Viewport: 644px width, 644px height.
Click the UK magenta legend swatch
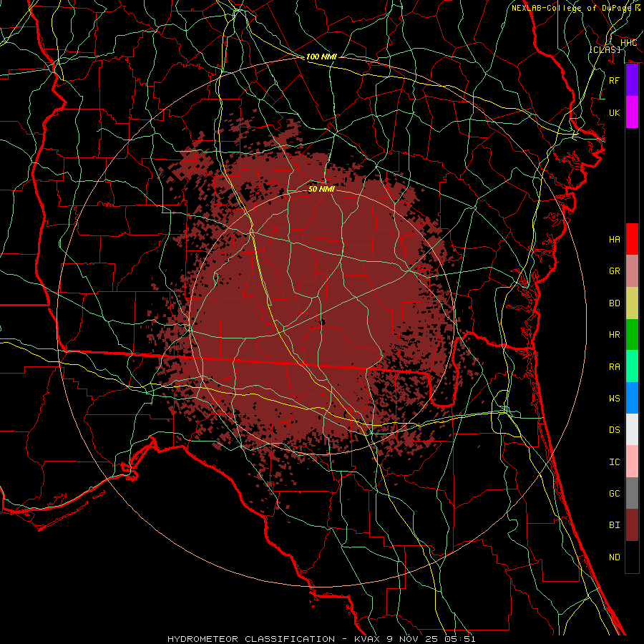[x=632, y=112]
